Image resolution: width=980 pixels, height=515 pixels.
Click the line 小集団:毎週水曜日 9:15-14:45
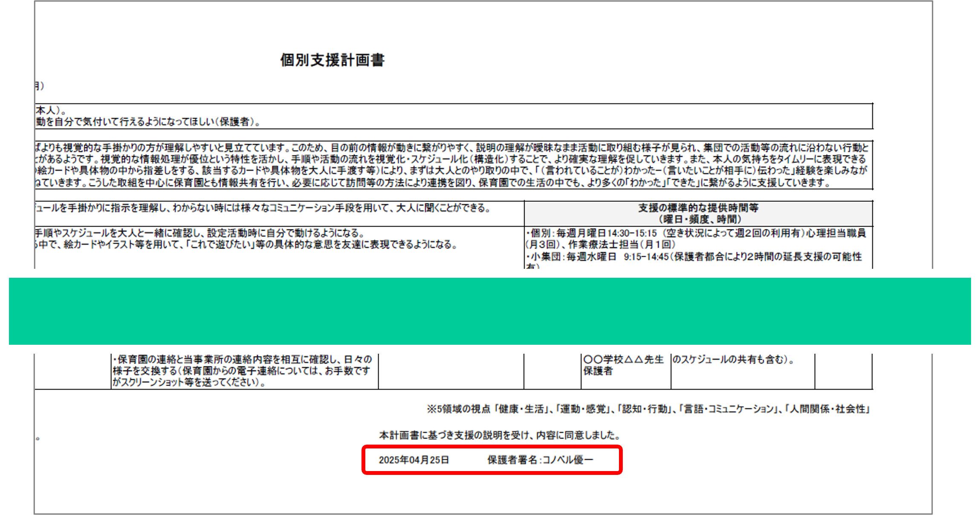(597, 256)
